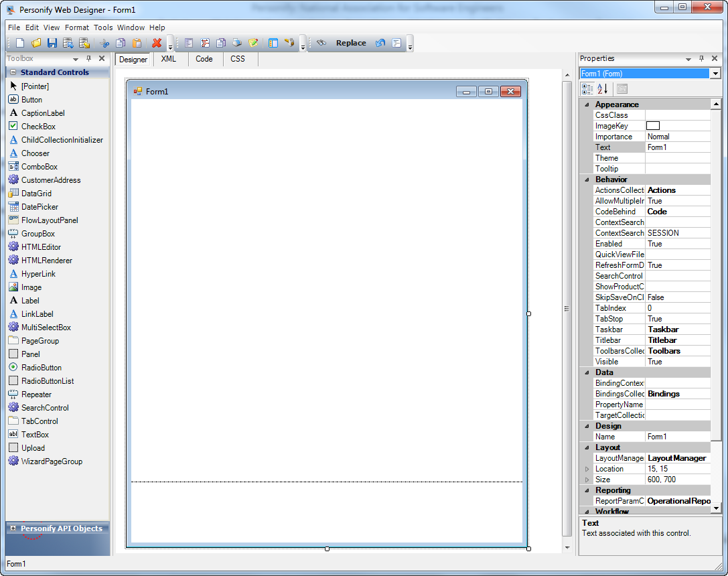Open the Find binoculars icon near Replace
The image size is (728, 576).
321,42
